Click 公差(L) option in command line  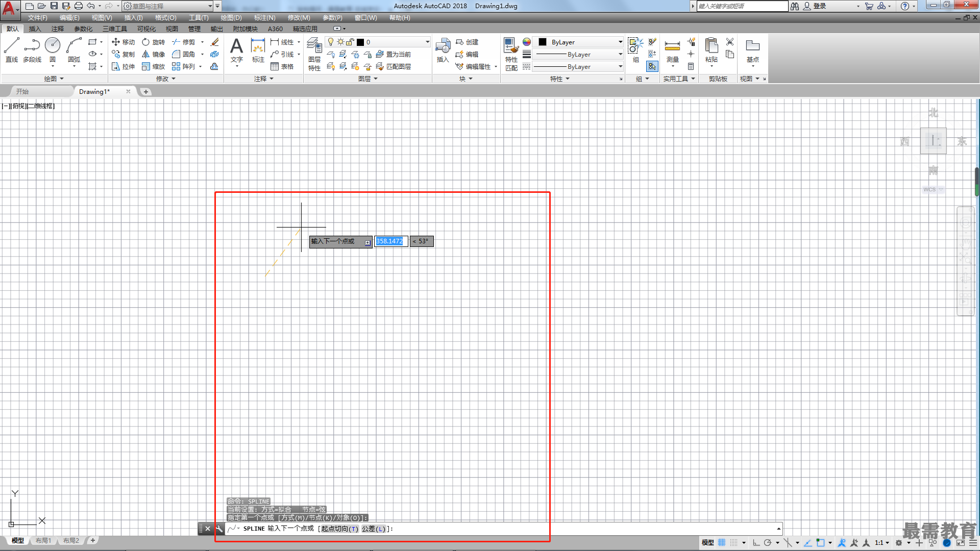[374, 529]
